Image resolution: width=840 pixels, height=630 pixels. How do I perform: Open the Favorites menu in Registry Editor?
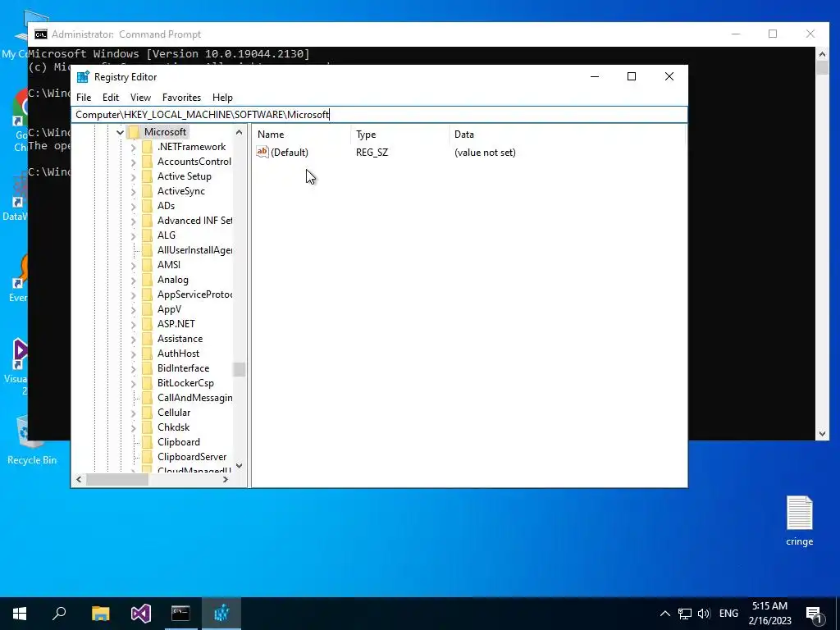181,98
